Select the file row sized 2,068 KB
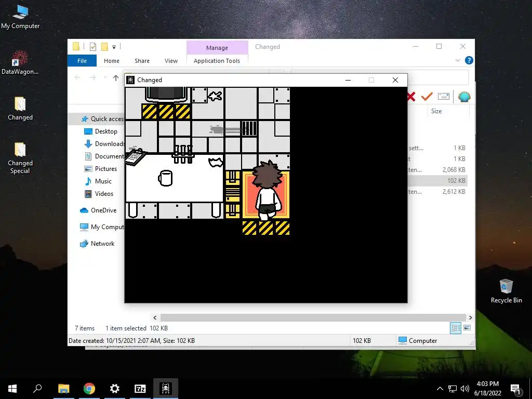 (437, 170)
